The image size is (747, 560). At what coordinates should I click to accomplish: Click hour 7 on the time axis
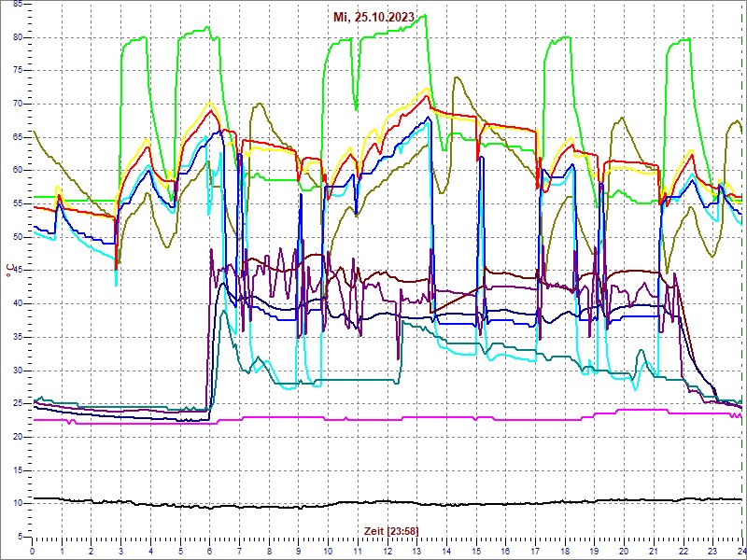239,550
